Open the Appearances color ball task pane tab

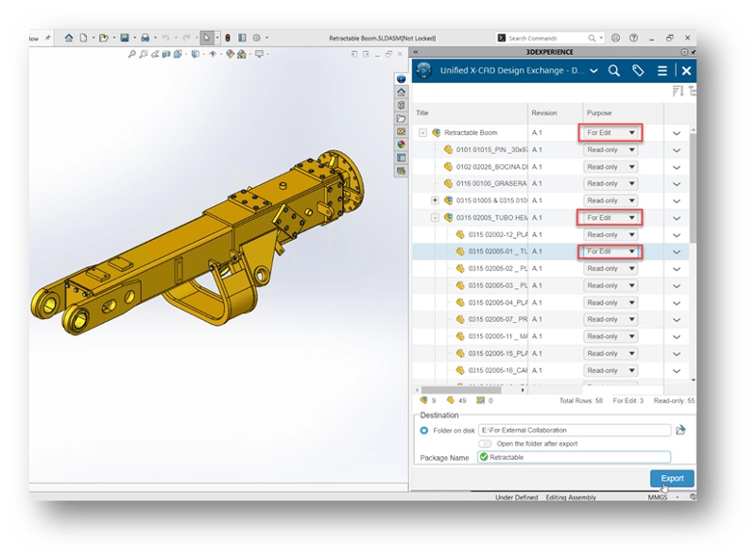click(401, 144)
